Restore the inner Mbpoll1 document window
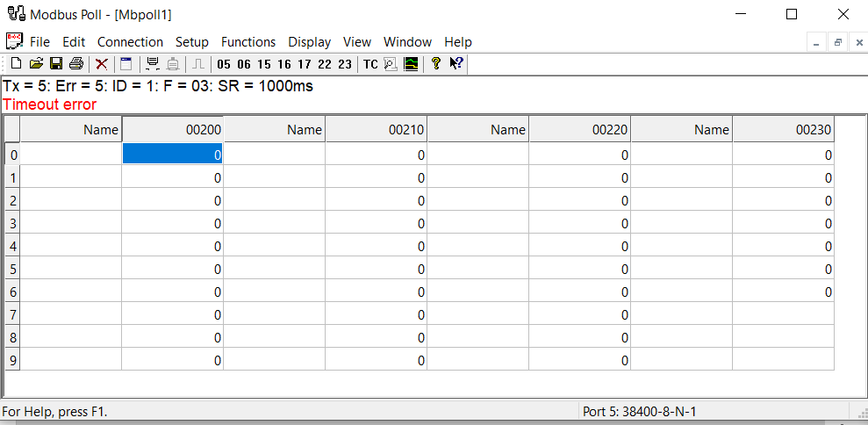868x425 pixels. point(838,42)
